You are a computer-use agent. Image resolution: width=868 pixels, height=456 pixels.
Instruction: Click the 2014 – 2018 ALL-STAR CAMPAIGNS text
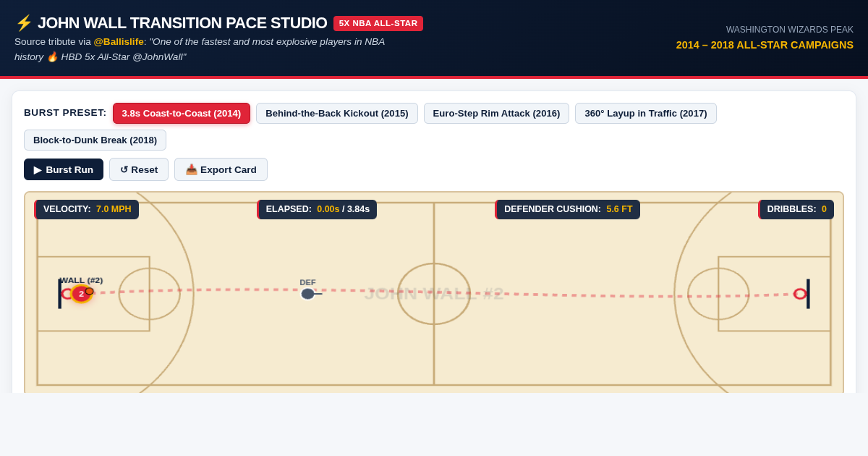pos(765,45)
